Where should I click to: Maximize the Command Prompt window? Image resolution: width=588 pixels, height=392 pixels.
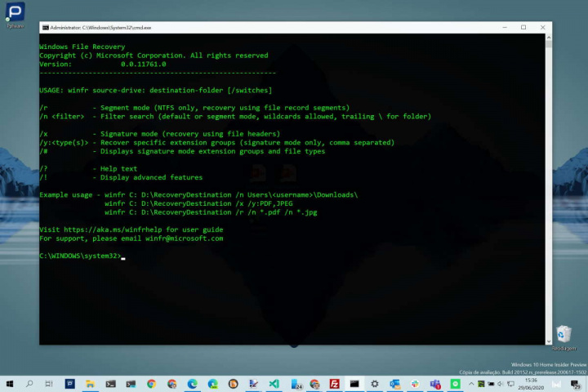[523, 28]
